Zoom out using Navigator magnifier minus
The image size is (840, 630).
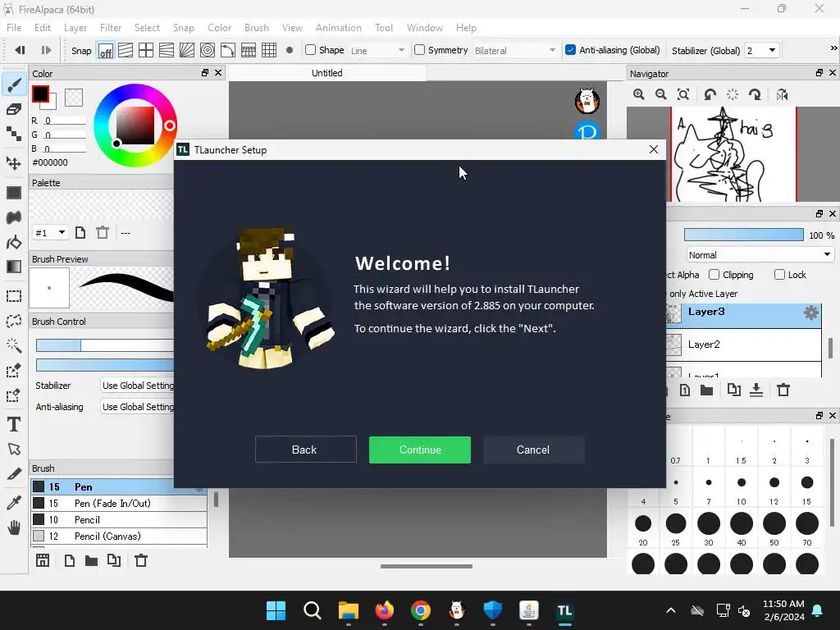point(661,95)
